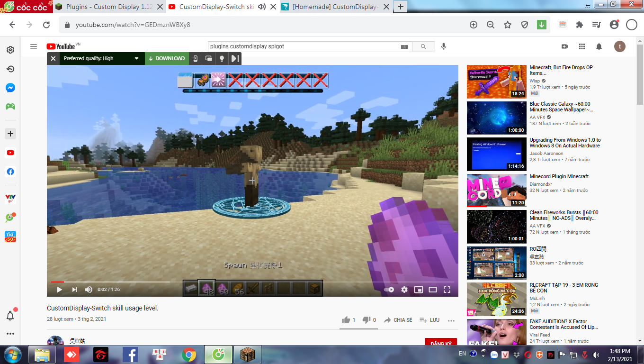644x364 pixels.
Task: Play the video with the play button
Action: pos(59,289)
